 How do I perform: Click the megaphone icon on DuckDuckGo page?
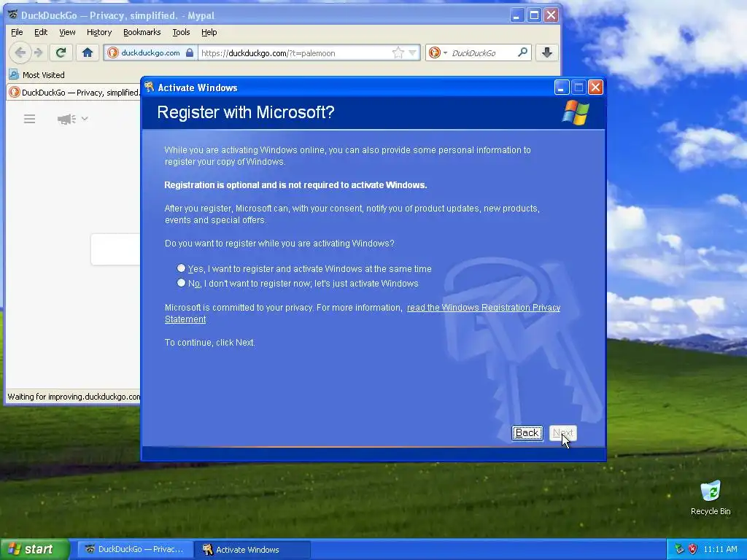(x=66, y=119)
